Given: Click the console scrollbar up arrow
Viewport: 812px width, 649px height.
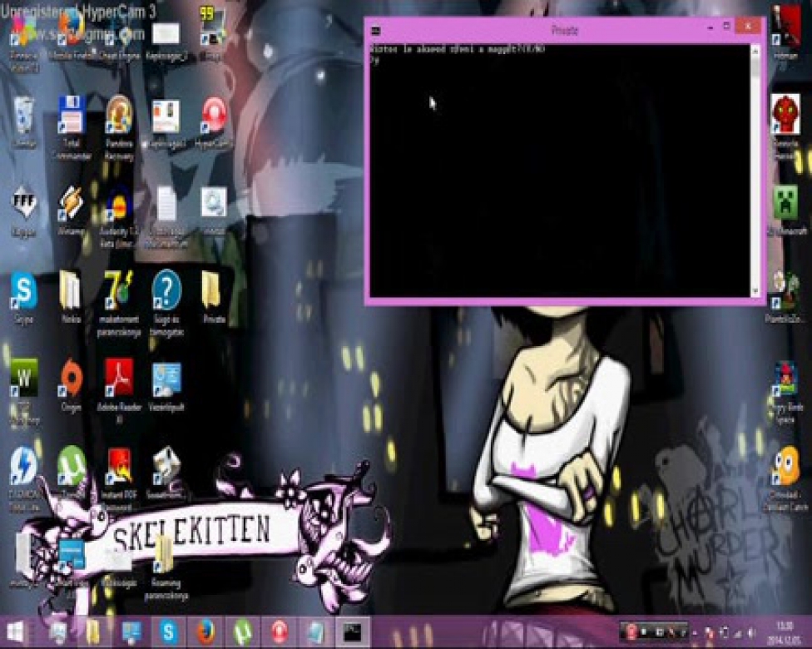Looking at the screenshot, I should tap(755, 51).
